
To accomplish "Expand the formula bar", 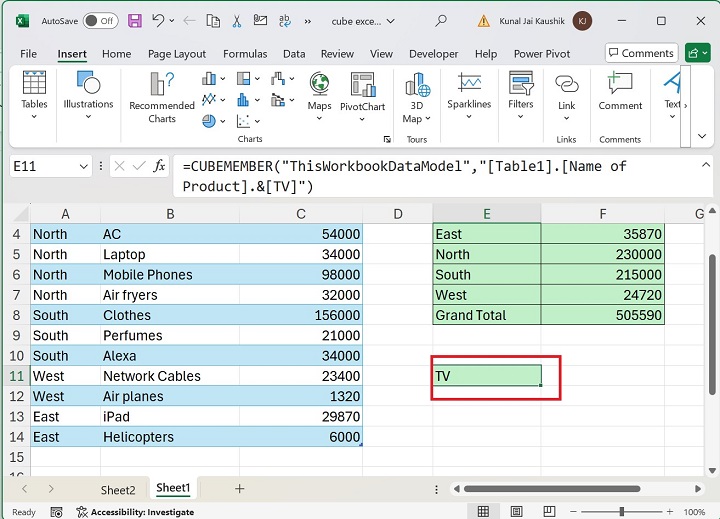I will point(706,165).
